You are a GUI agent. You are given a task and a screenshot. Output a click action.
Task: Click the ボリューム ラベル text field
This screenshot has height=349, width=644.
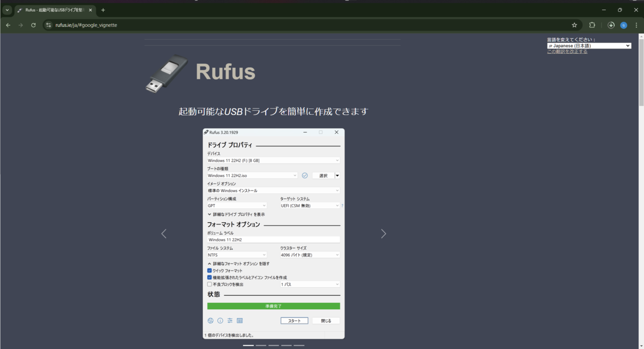click(274, 240)
